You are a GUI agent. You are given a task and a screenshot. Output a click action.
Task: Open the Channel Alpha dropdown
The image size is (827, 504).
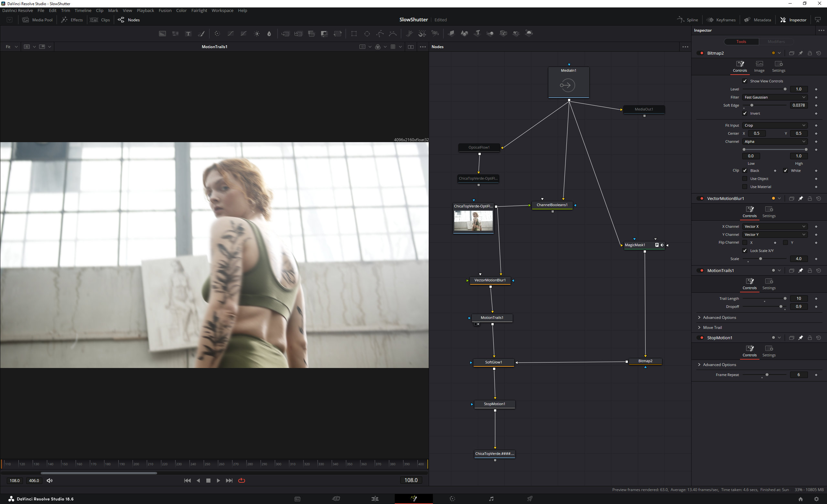click(x=774, y=142)
